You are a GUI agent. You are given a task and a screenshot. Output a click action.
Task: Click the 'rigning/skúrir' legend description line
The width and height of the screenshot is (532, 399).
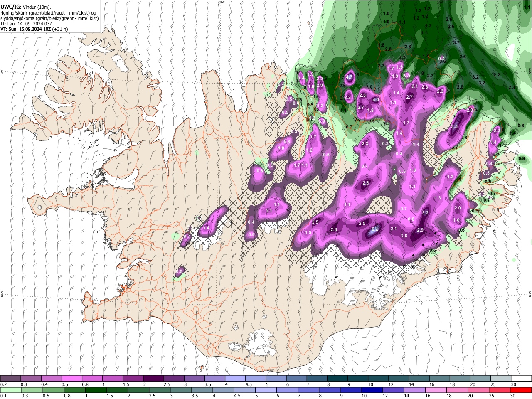coord(48,12)
